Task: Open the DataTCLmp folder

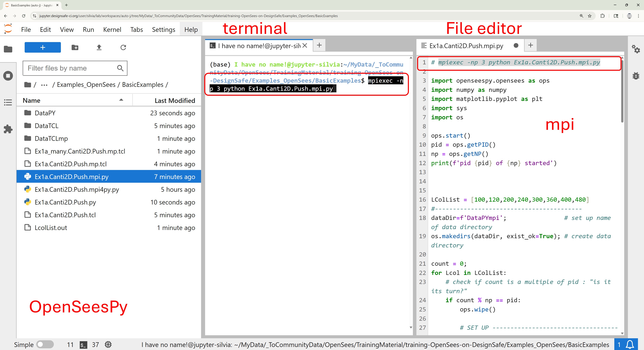Action: [51, 138]
